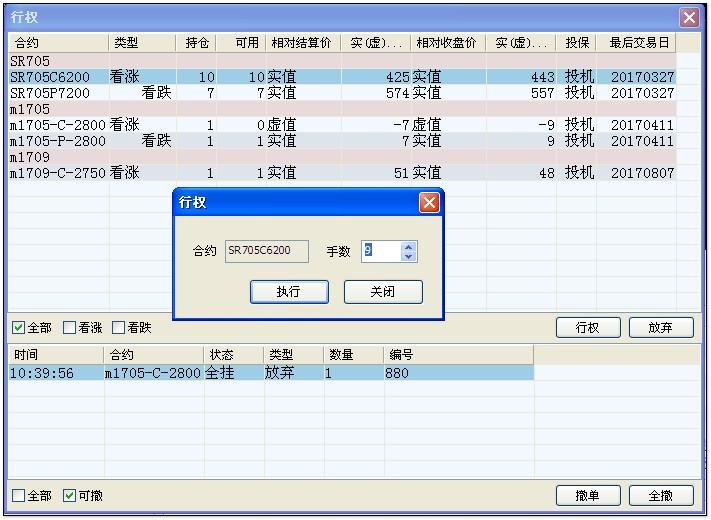Click the 时间 column header in orders table
The image size is (711, 520).
[56, 355]
